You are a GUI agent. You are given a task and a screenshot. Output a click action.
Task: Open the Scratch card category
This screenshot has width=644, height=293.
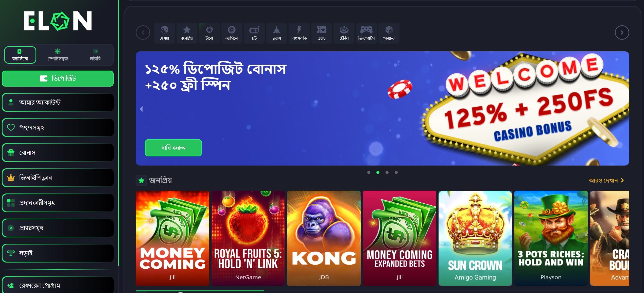click(x=322, y=33)
